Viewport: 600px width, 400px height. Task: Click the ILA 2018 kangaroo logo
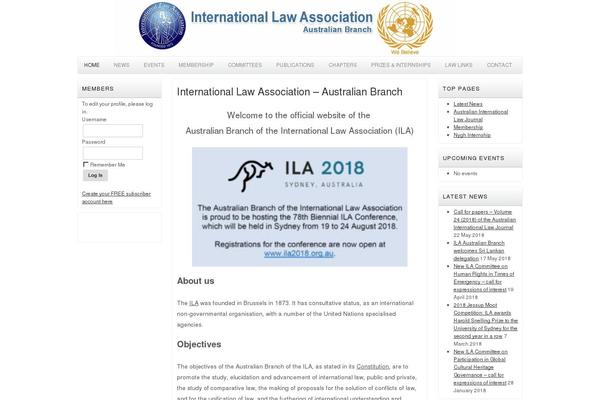pyautogui.click(x=251, y=176)
